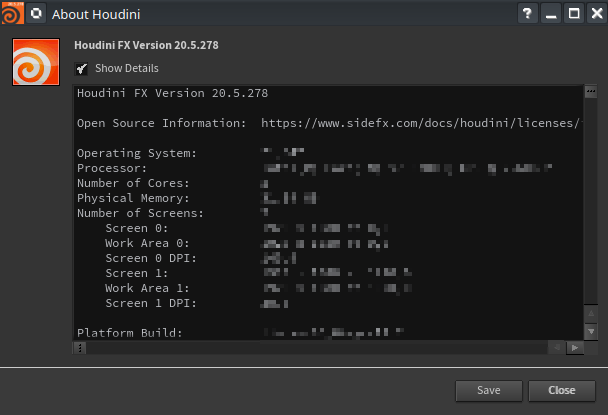This screenshot has width=608, height=415.
Task: Click the window menu icon beside the title
Action: coord(36,14)
